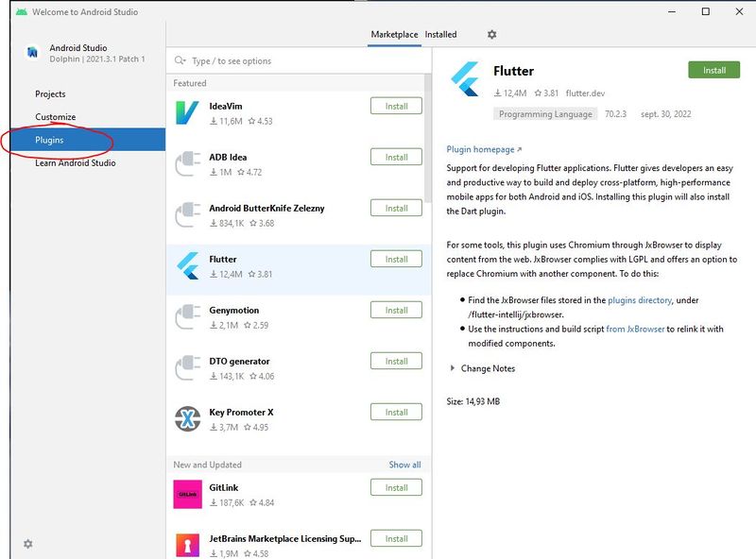Click the plugin search input field
This screenshot has width=756, height=559.
(x=299, y=60)
